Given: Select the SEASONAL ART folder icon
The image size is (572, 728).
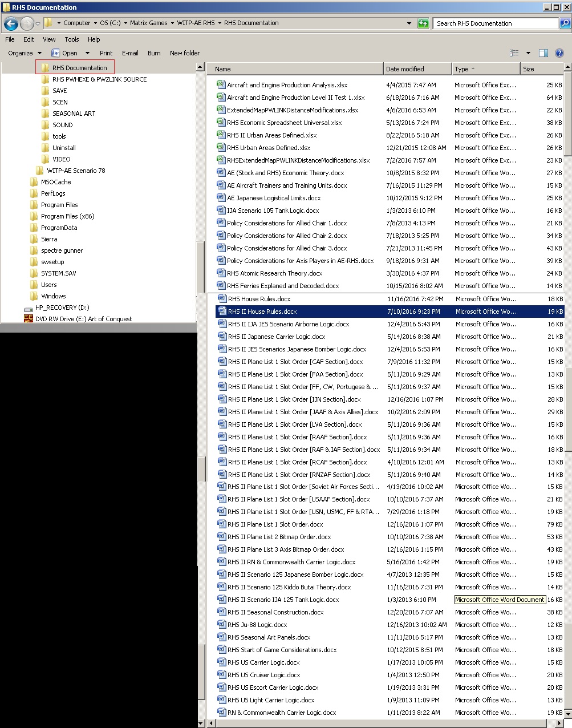Looking at the screenshot, I should (46, 114).
